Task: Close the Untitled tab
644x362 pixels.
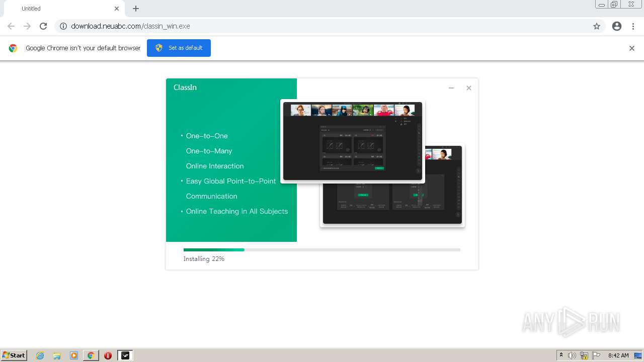Action: [117, 9]
